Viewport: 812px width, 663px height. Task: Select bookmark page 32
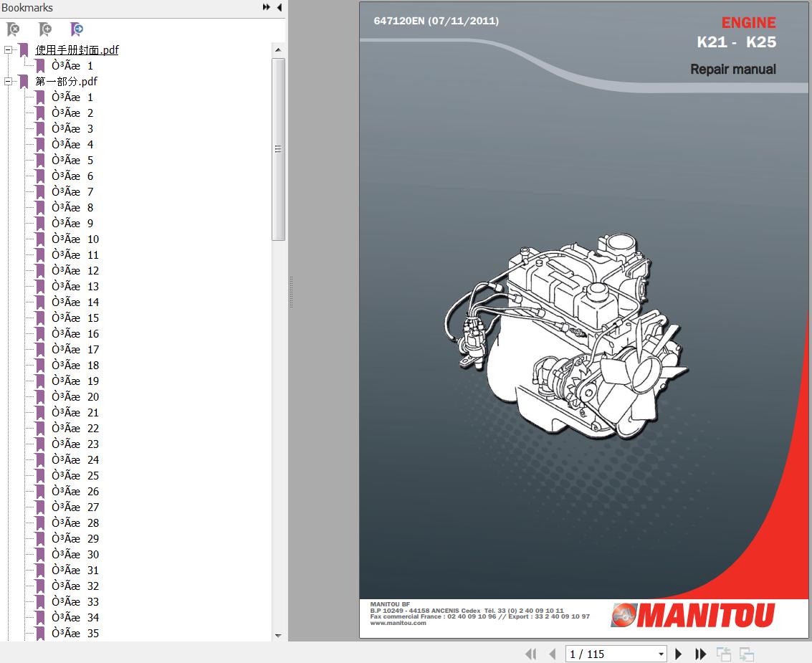75,586
